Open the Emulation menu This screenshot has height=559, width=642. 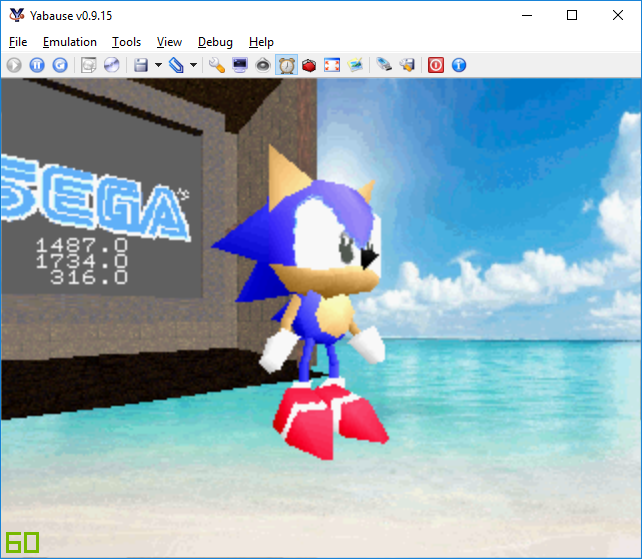pyautogui.click(x=70, y=42)
